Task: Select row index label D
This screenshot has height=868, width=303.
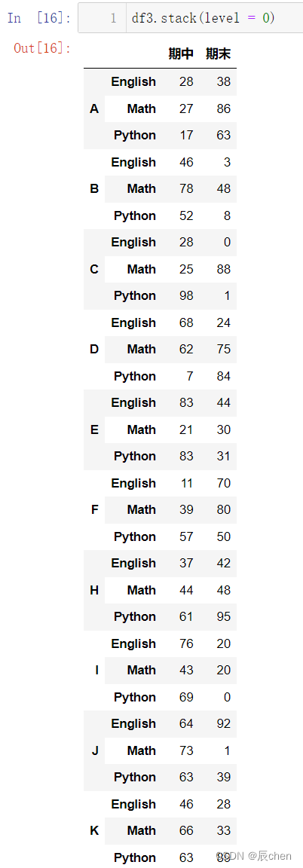Action: 94,350
